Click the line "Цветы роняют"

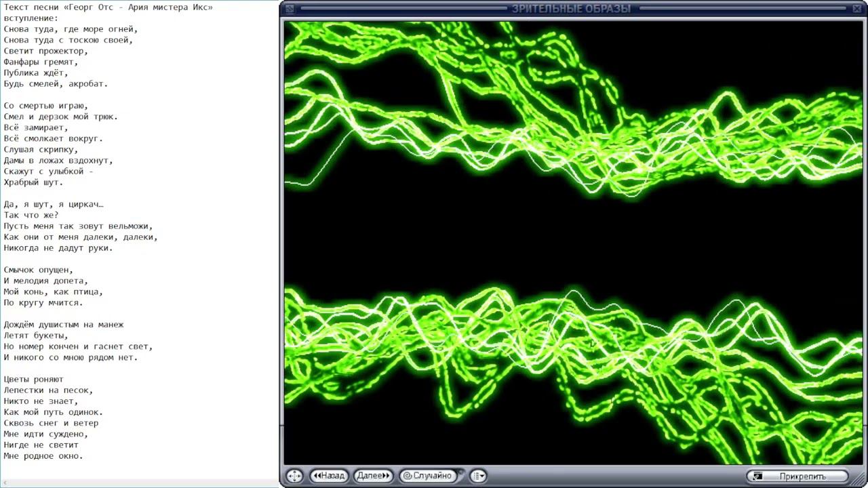(34, 379)
